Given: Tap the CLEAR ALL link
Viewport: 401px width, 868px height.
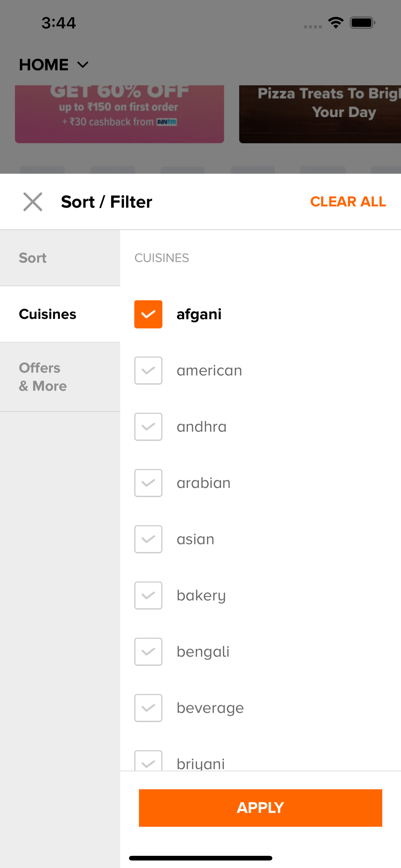Looking at the screenshot, I should [x=348, y=202].
